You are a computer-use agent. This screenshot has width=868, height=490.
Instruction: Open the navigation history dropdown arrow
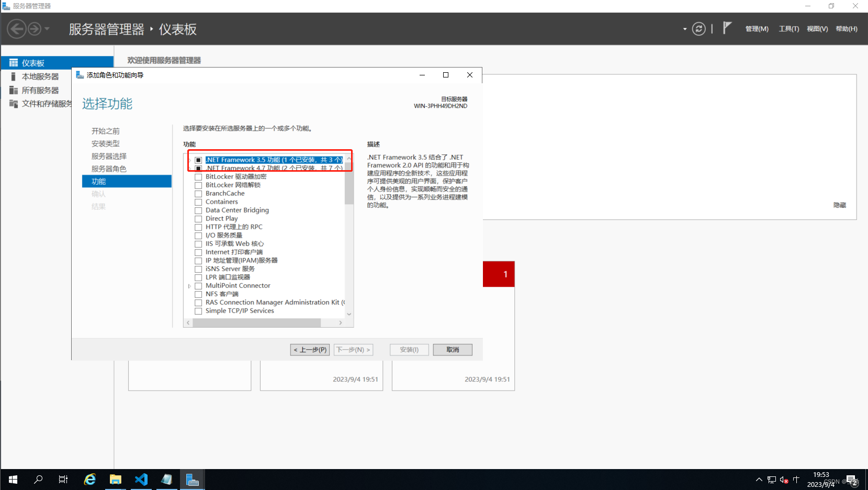pyautogui.click(x=47, y=29)
